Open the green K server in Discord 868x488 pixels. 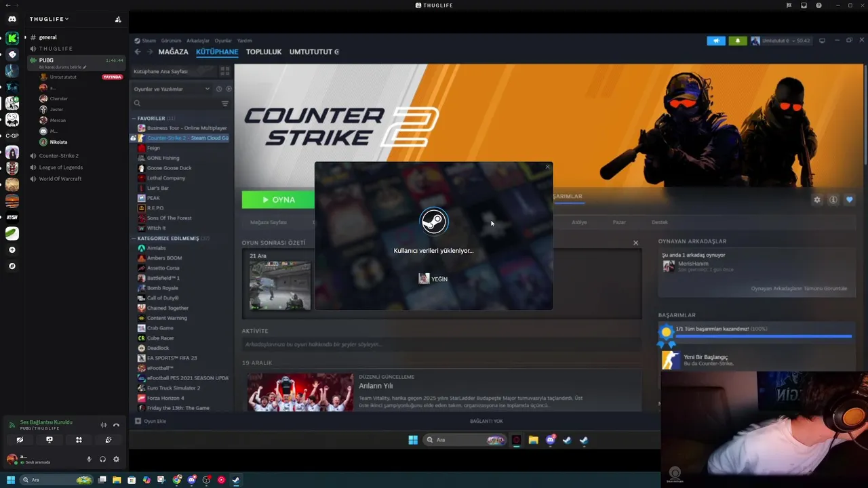click(12, 38)
